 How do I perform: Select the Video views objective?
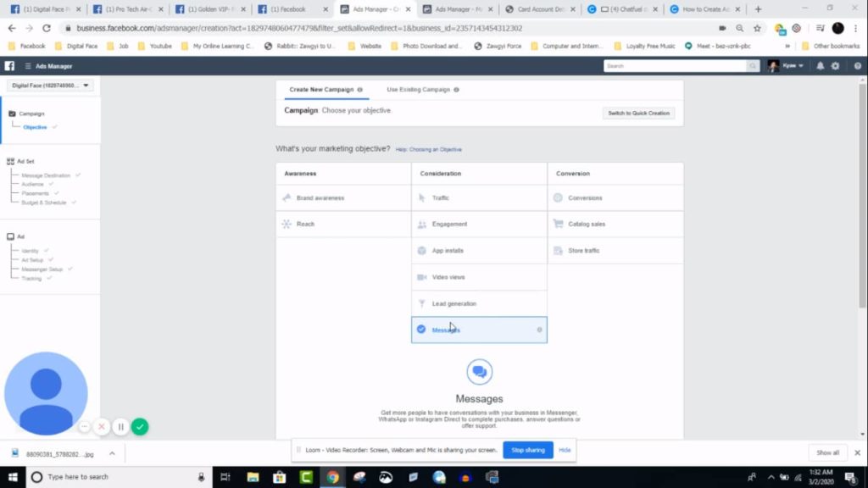click(x=479, y=277)
